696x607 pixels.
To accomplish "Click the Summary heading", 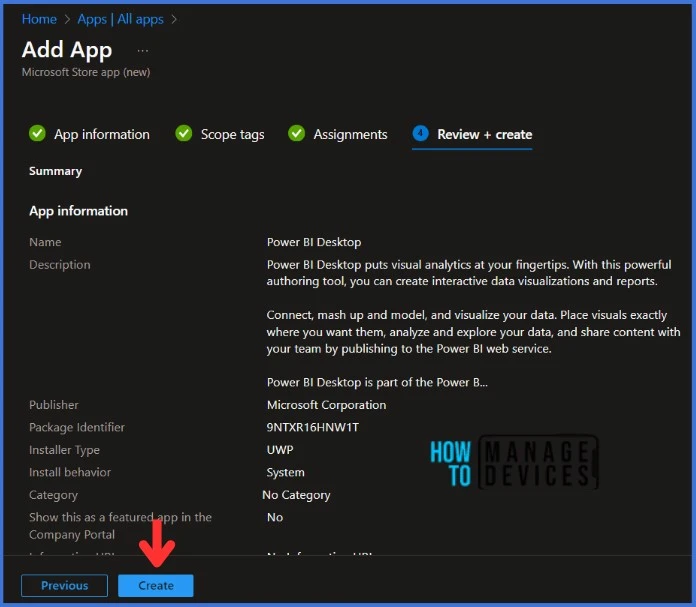I will 56,171.
